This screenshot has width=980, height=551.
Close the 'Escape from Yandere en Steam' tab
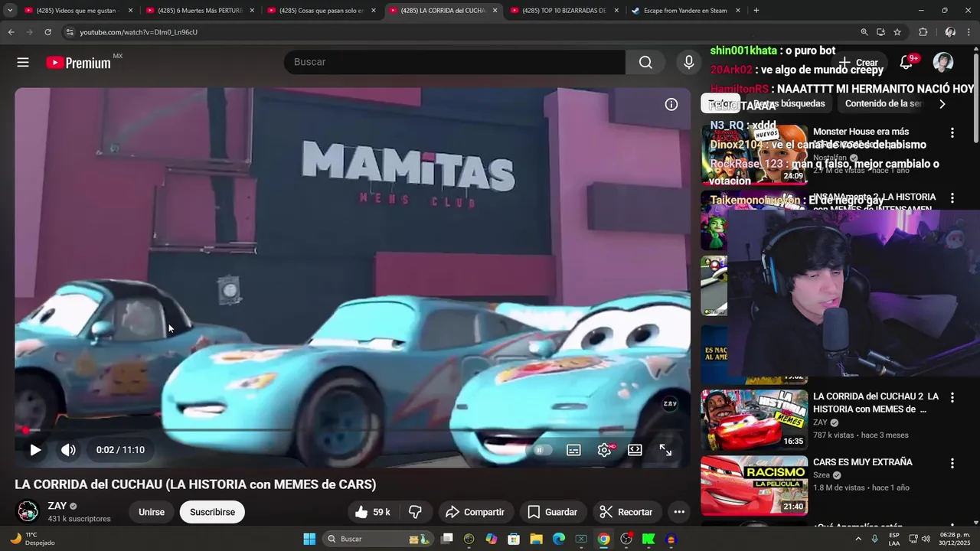pos(737,11)
